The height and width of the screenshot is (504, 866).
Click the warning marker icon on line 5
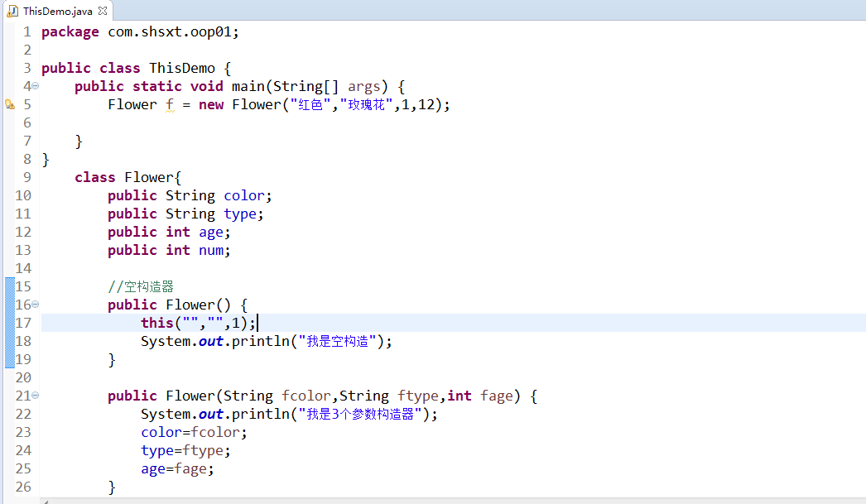pyautogui.click(x=9, y=104)
